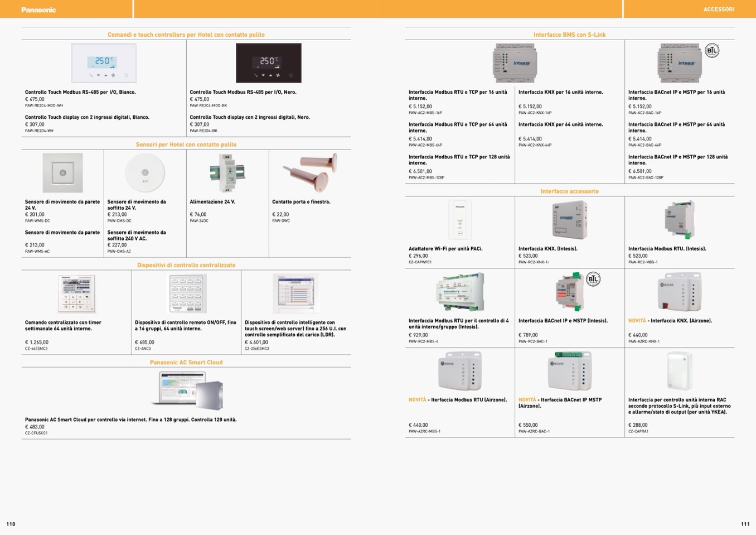Click the BTL badge beside the 16-unit BACnet interface
The image size is (756, 535).
(x=712, y=51)
